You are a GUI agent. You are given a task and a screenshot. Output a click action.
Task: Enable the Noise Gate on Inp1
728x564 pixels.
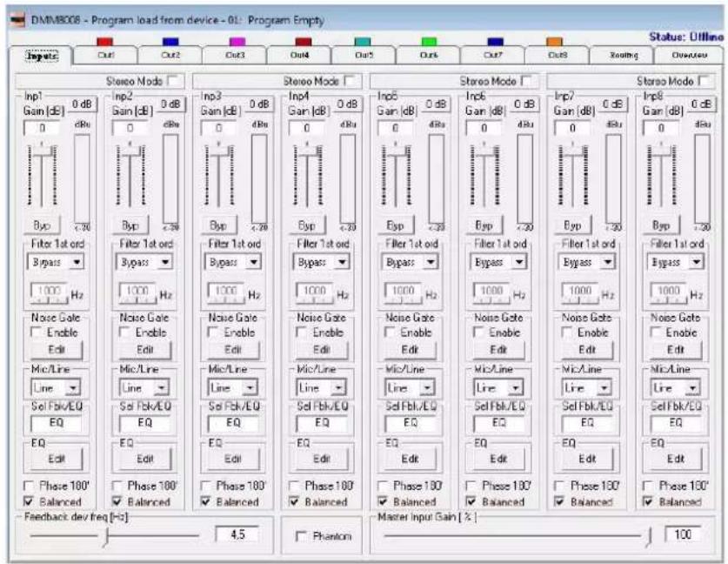pos(36,332)
